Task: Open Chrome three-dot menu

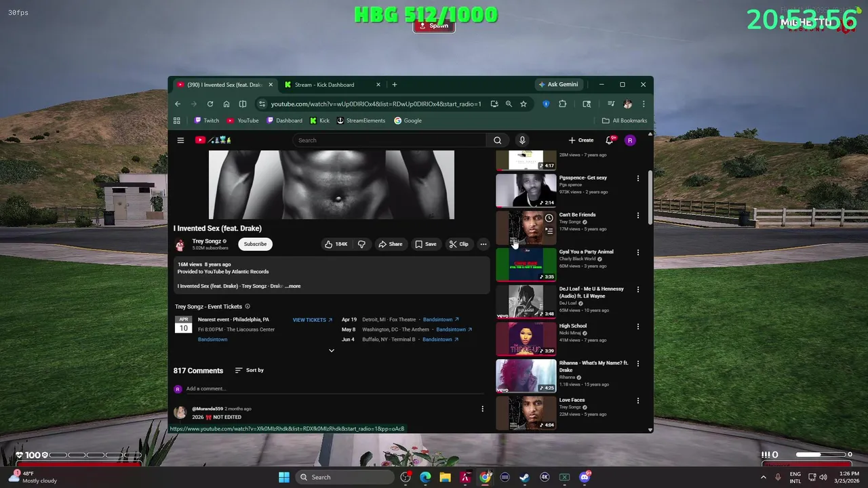Action: 643,104
